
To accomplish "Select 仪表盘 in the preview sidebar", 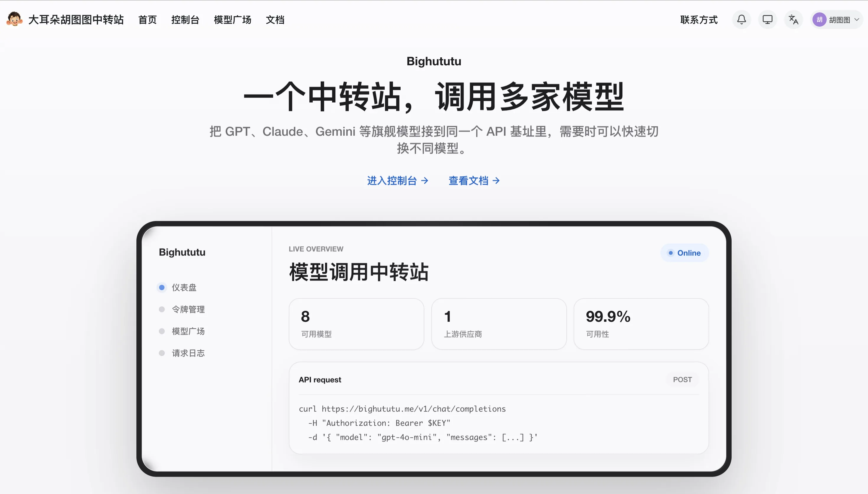I will click(x=178, y=287).
